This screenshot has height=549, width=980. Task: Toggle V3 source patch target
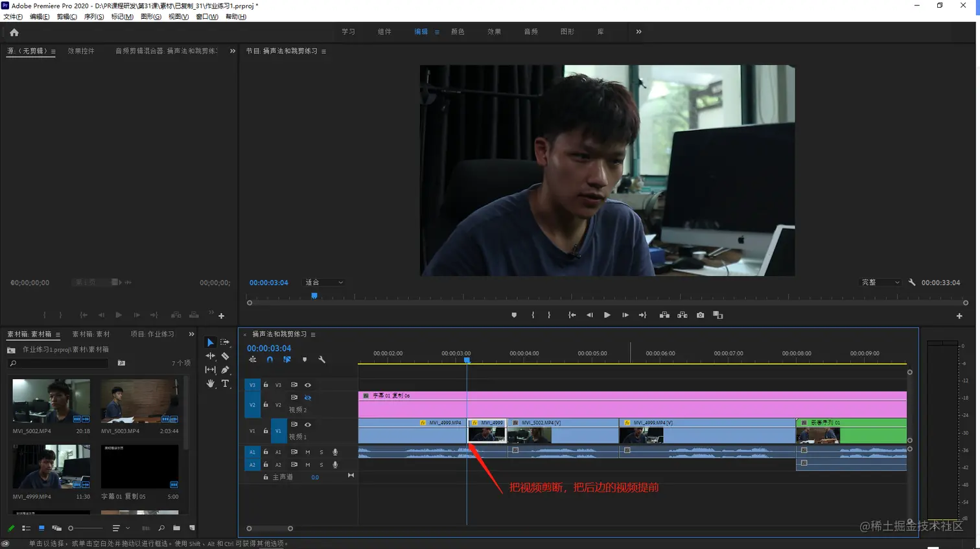pyautogui.click(x=253, y=385)
